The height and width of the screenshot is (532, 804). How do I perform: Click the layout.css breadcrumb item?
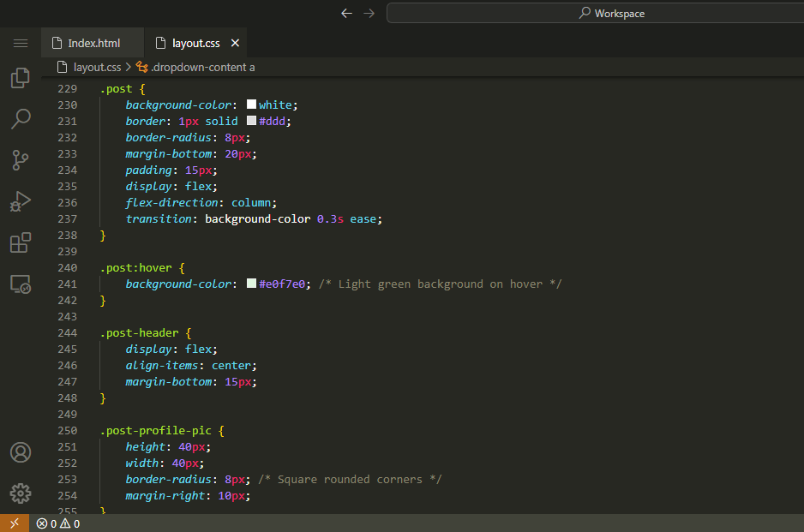pyautogui.click(x=96, y=67)
